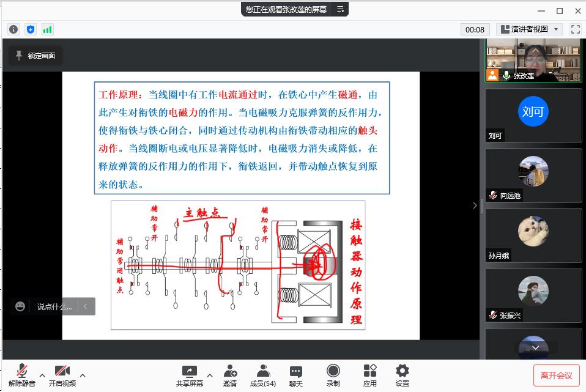Open the 聊天 chat panel

click(296, 375)
